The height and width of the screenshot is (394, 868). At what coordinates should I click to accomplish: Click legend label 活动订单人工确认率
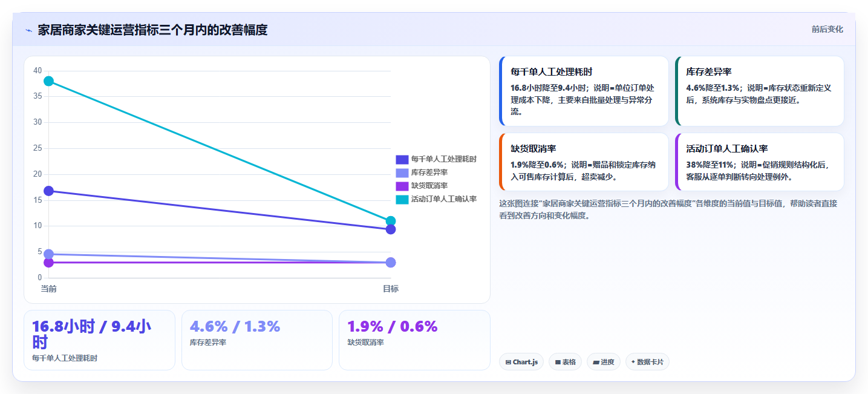coord(444,199)
